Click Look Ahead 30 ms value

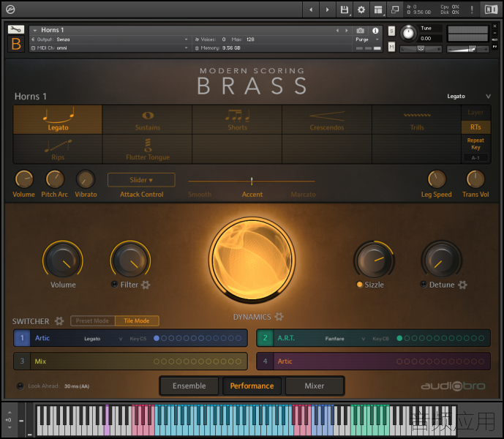[77, 386]
